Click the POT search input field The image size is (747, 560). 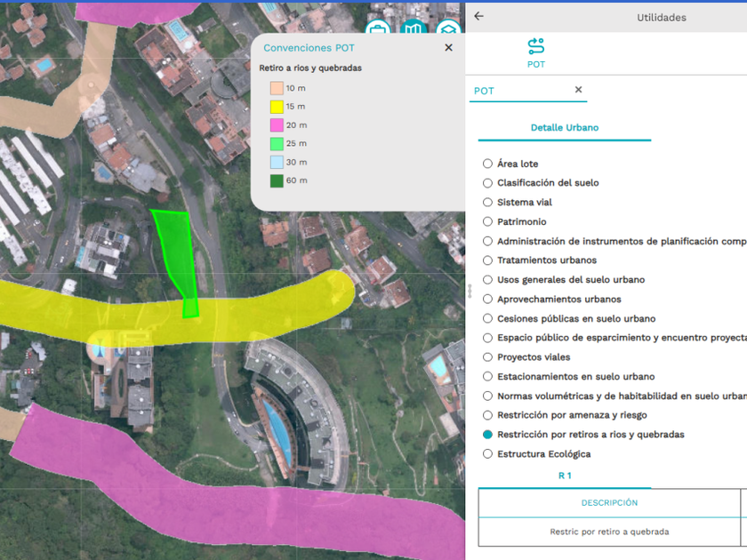point(520,91)
